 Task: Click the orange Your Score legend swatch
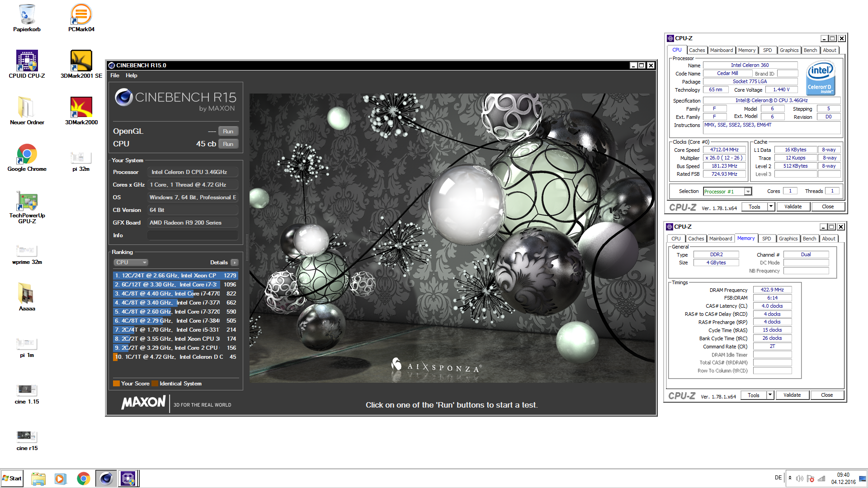point(116,384)
